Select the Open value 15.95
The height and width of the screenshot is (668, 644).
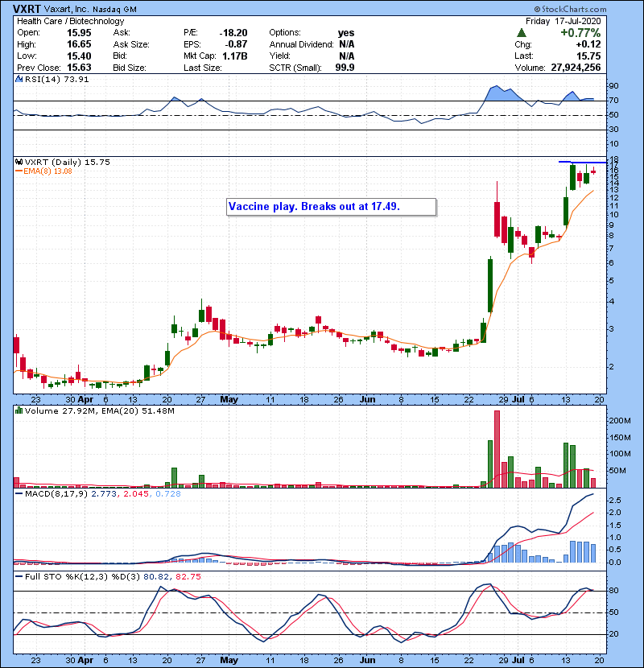tap(79, 33)
